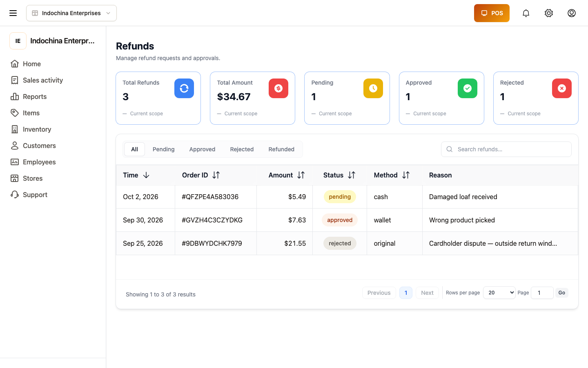Select the All refunds tab

click(134, 149)
